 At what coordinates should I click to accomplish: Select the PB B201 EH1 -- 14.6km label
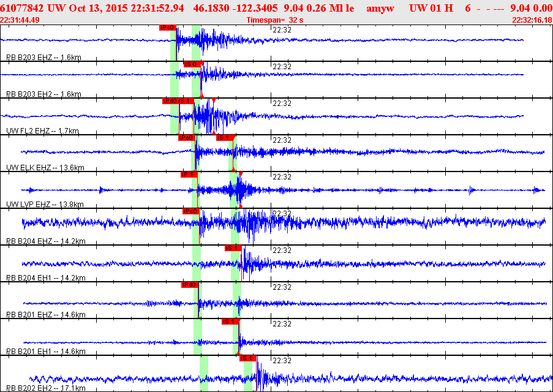click(45, 352)
